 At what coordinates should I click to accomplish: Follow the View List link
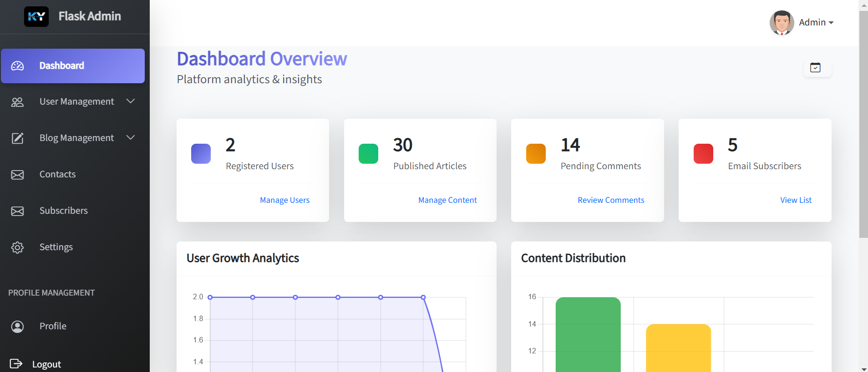[796, 200]
